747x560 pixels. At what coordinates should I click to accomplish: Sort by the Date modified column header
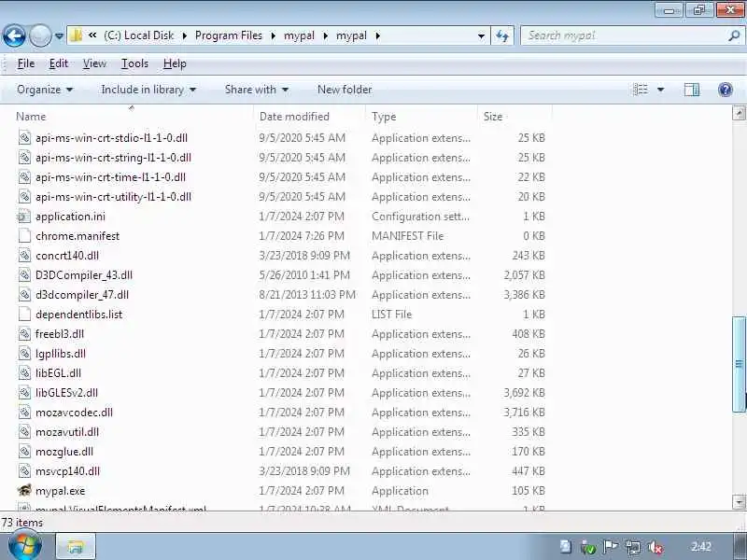point(294,117)
